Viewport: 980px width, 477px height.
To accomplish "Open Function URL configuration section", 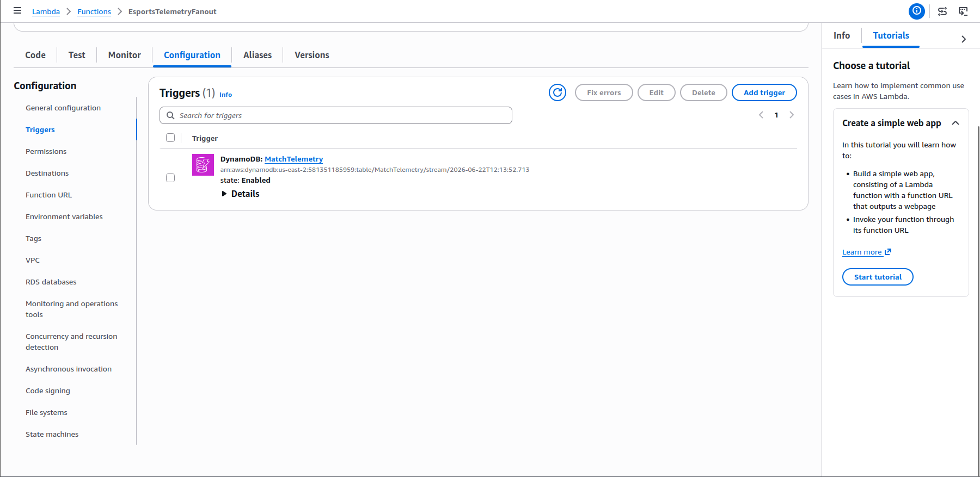I will point(48,195).
